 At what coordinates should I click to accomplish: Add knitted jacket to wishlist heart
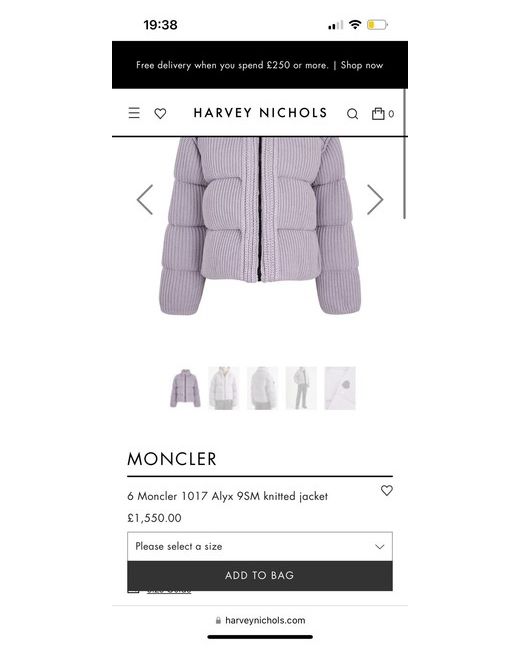tap(386, 490)
